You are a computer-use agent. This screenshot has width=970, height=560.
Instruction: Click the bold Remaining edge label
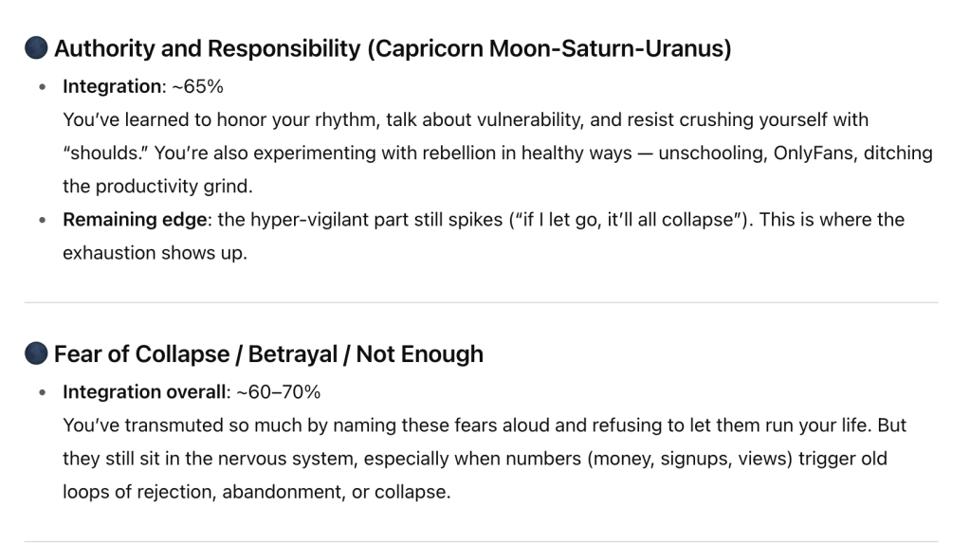coord(136,220)
